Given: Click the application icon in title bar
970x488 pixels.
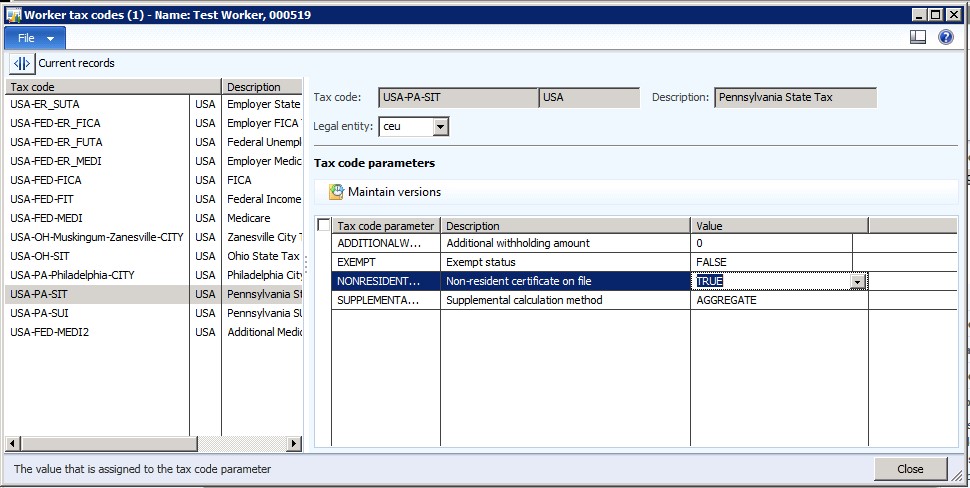Looking at the screenshot, I should click(x=12, y=14).
